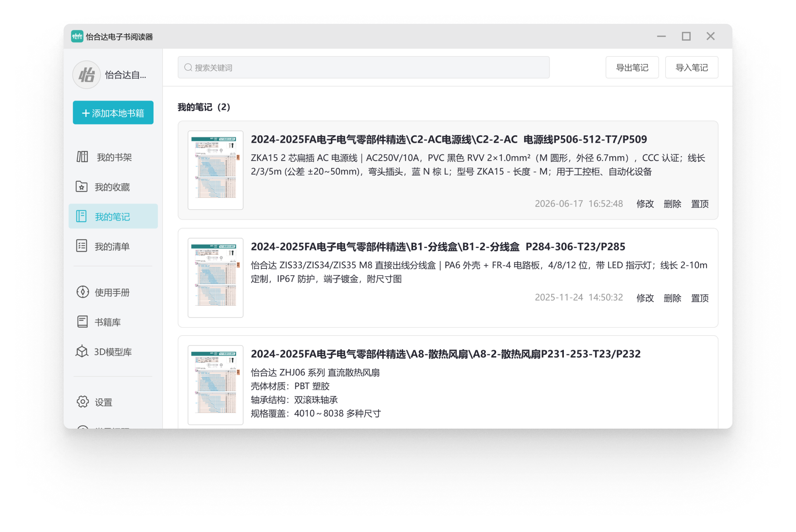Screen dimensions: 796x532
Task: Click the 2026-06-17 16:52:48 timestamp
Action: (579, 204)
